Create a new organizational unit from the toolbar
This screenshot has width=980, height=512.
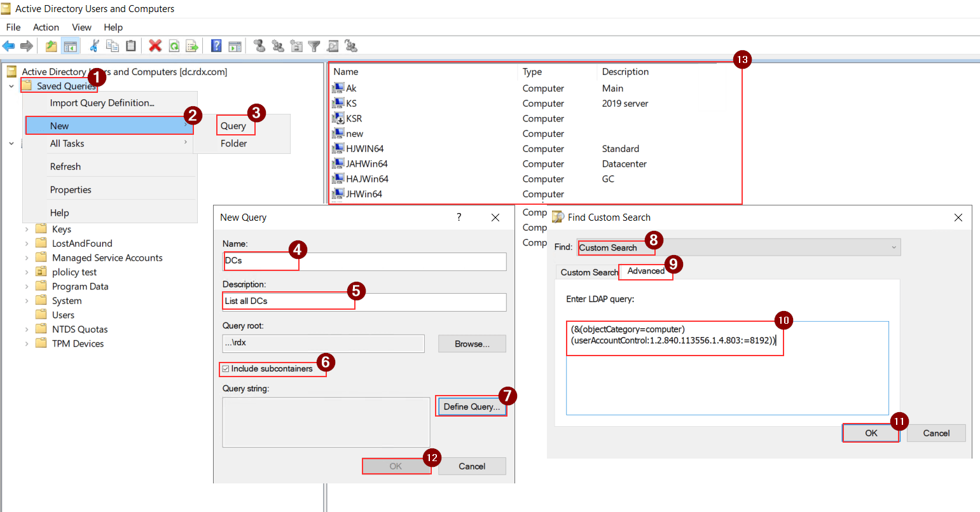296,46
